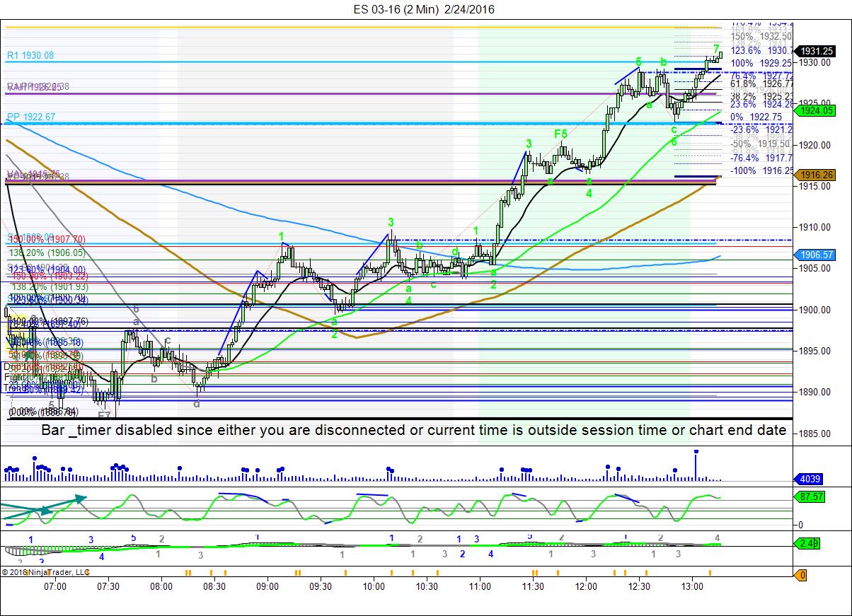Click the 61.8% 1926.77 Fibonacci label
The height and width of the screenshot is (616, 852).
point(761,83)
